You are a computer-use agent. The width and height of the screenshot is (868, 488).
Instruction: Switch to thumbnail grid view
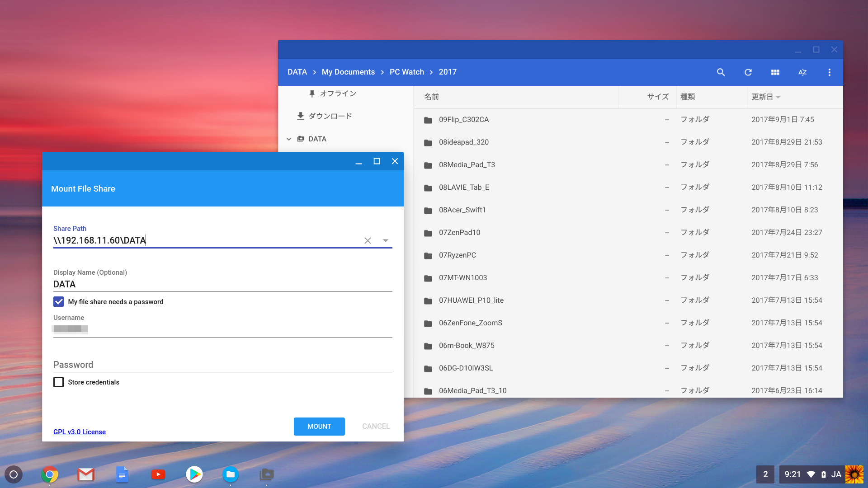pos(775,72)
